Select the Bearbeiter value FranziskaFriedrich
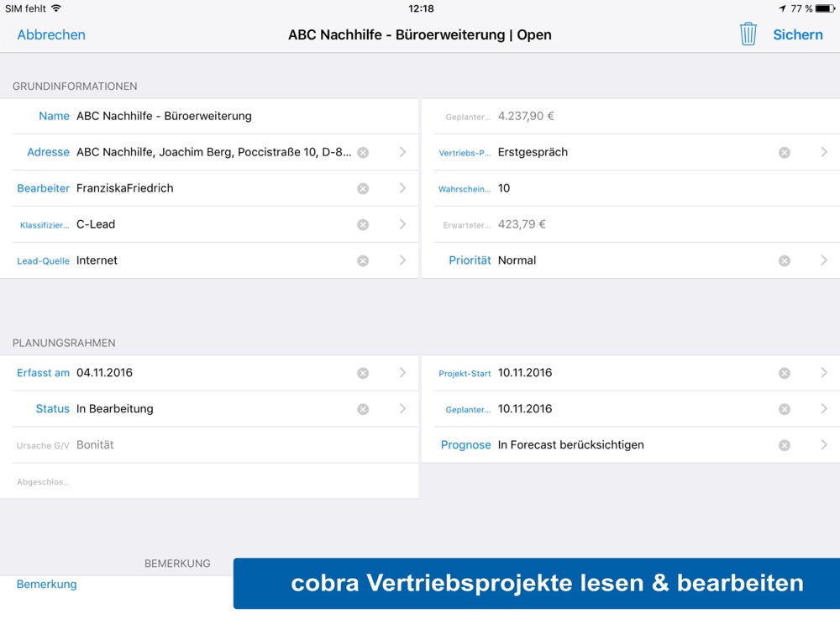840x630 pixels. point(125,188)
